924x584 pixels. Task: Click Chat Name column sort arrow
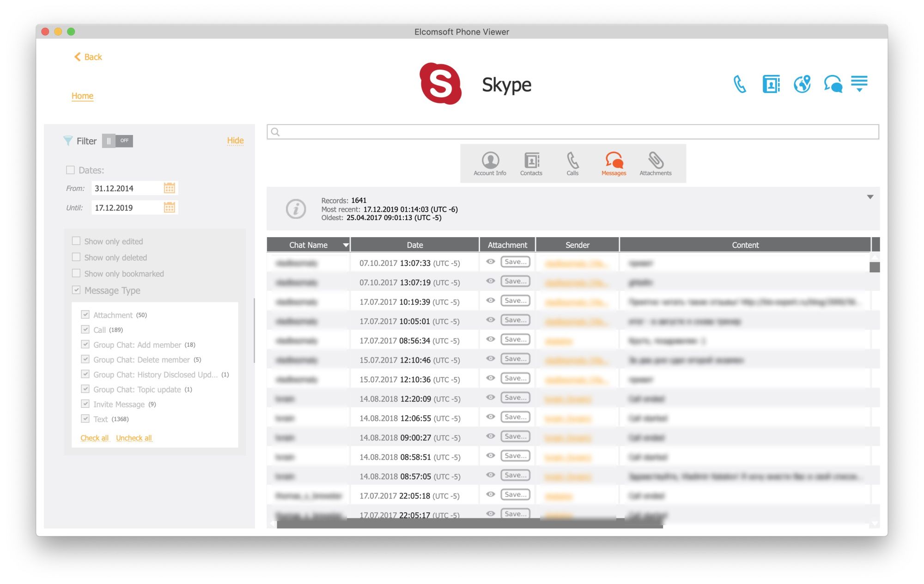pyautogui.click(x=345, y=245)
